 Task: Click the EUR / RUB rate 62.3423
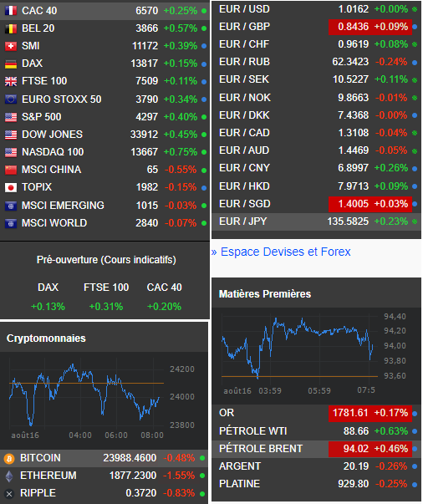pyautogui.click(x=350, y=62)
